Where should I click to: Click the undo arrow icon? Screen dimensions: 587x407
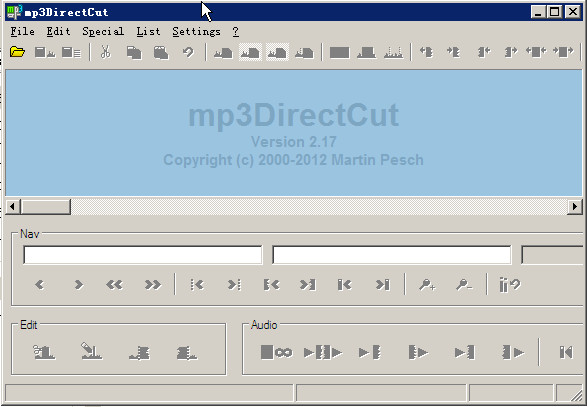(188, 52)
